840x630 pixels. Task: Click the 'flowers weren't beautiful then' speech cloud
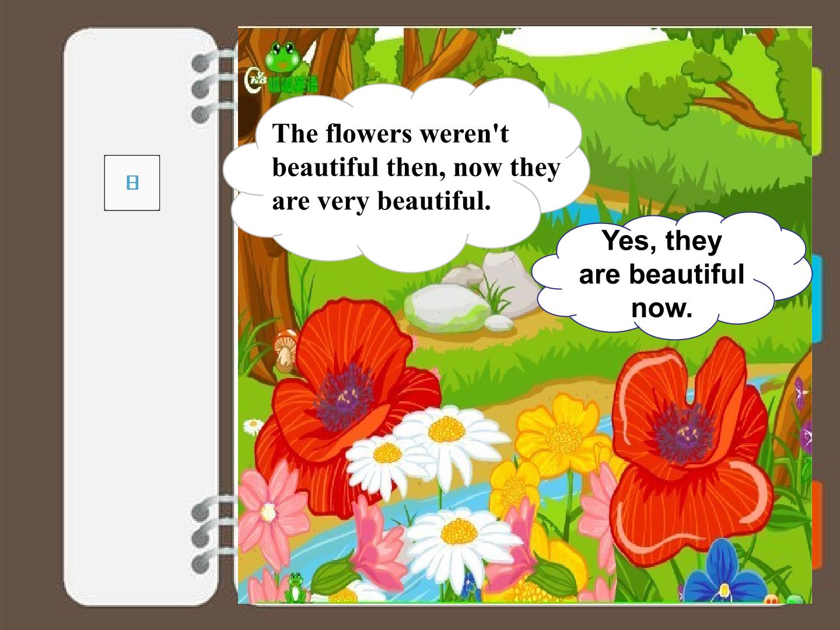click(407, 174)
